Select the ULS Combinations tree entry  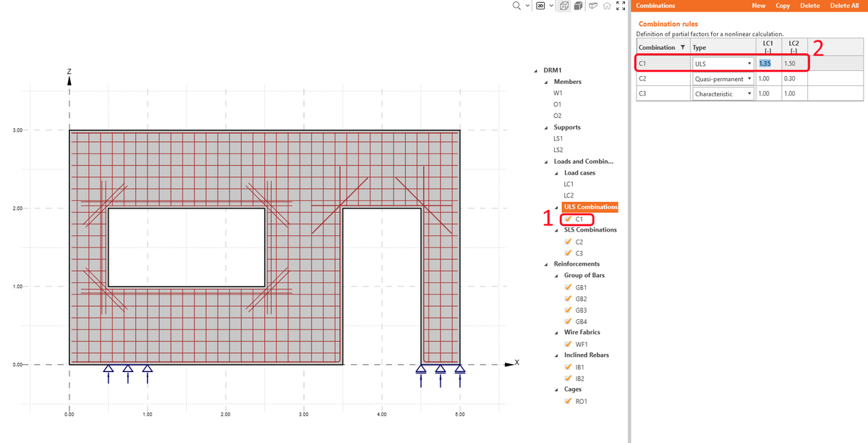590,206
